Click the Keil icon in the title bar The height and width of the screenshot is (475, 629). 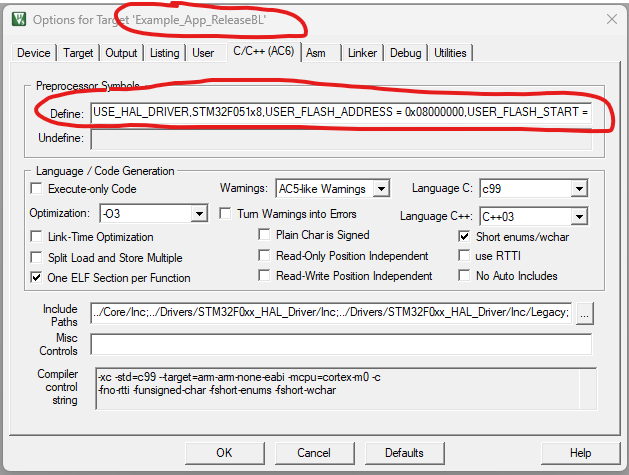point(16,19)
